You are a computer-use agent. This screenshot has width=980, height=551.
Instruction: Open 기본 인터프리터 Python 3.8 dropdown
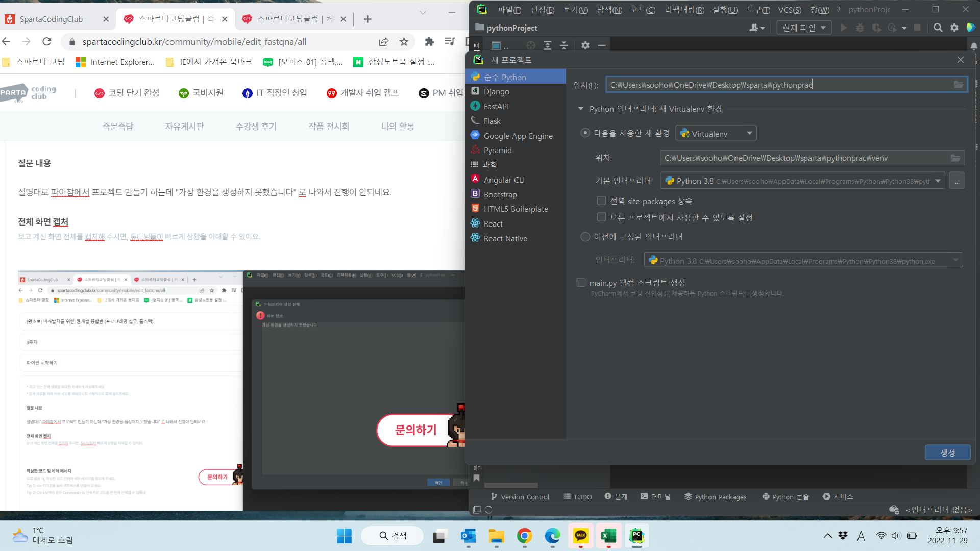pos(803,181)
